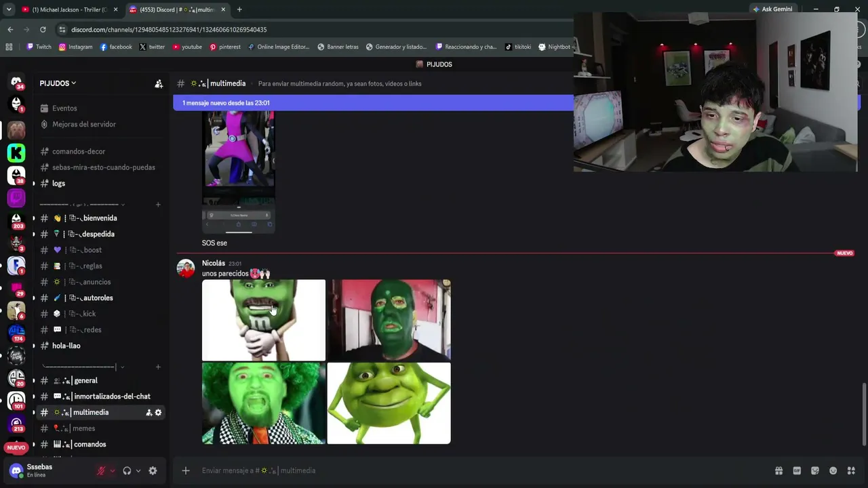The height and width of the screenshot is (488, 868).
Task: Click new messages since 23:01 banner
Action: [373, 103]
